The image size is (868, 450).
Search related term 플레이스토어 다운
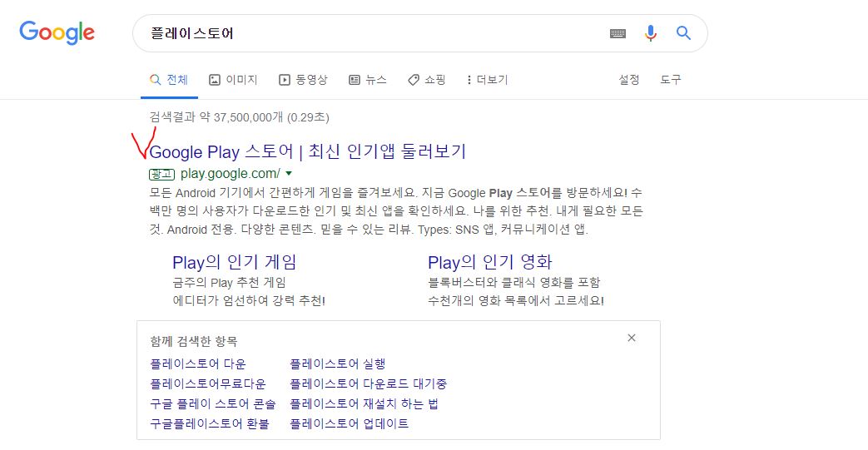point(198,364)
